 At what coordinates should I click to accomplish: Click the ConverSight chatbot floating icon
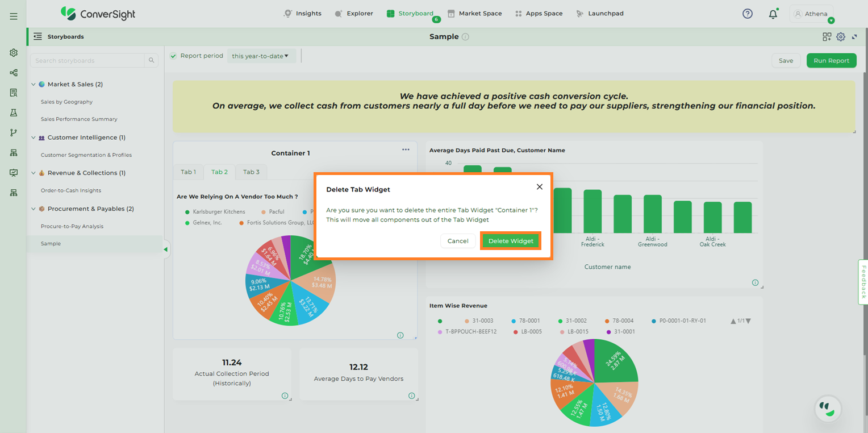[828, 408]
